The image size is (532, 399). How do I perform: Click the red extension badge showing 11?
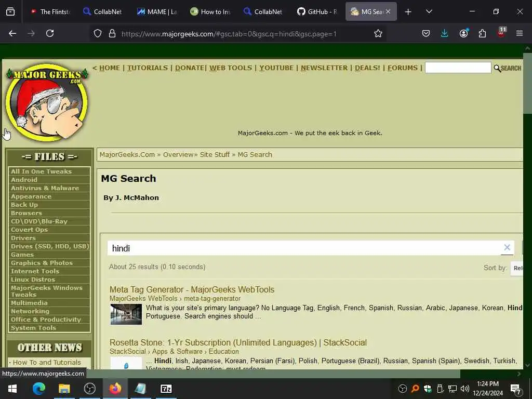501,32
